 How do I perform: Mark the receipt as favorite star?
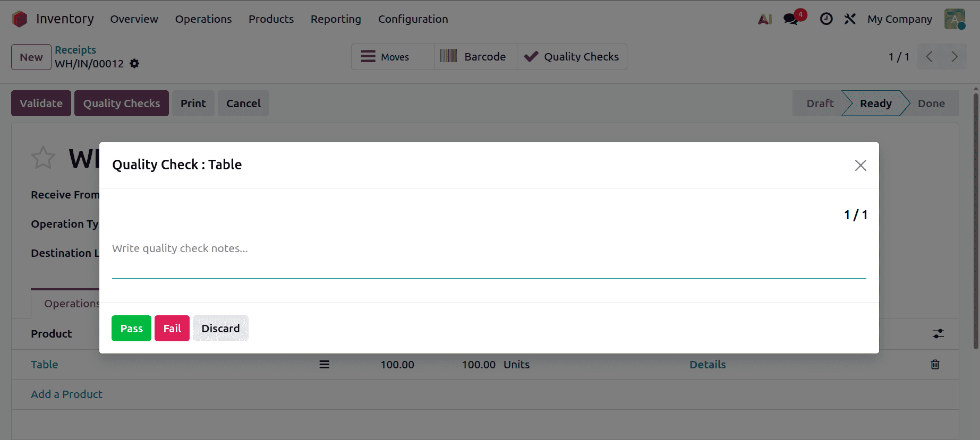click(x=43, y=158)
